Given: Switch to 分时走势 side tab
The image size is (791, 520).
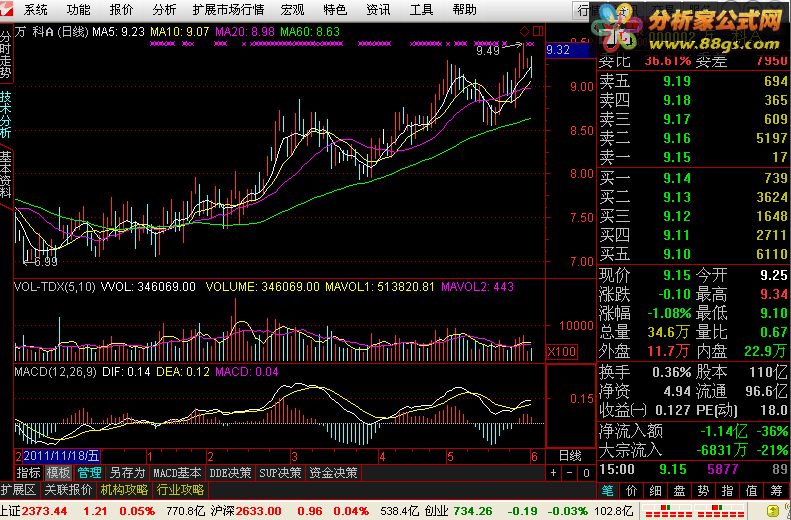Looking at the screenshot, I should [6, 55].
